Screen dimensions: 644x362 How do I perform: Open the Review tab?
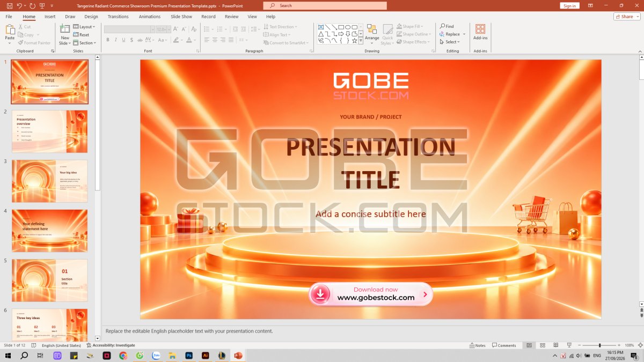point(232,17)
